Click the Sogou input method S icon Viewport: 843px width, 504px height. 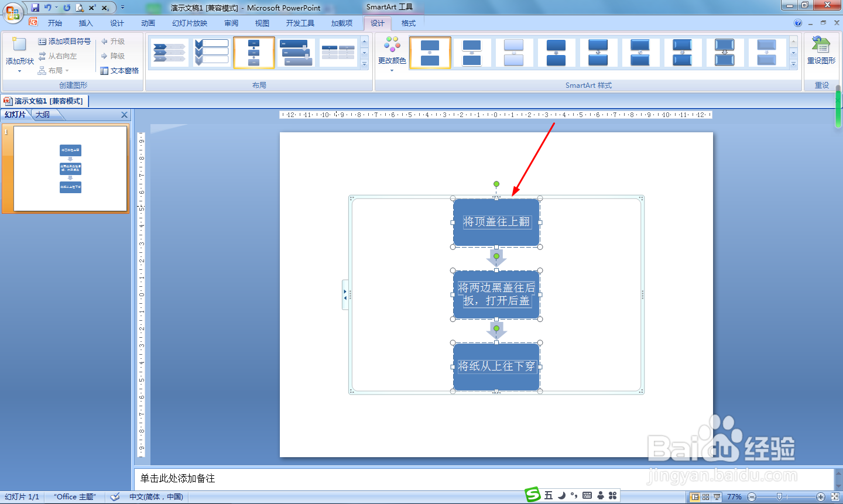pyautogui.click(x=533, y=495)
